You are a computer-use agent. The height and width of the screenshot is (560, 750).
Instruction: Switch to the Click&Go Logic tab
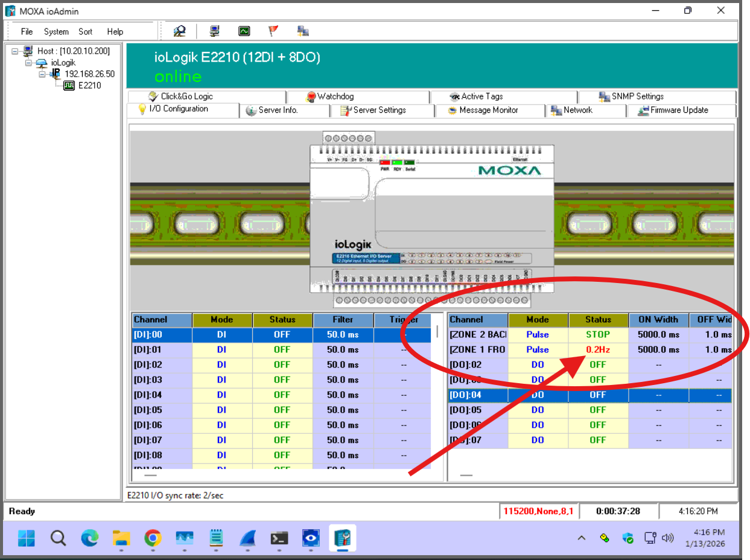pyautogui.click(x=206, y=97)
